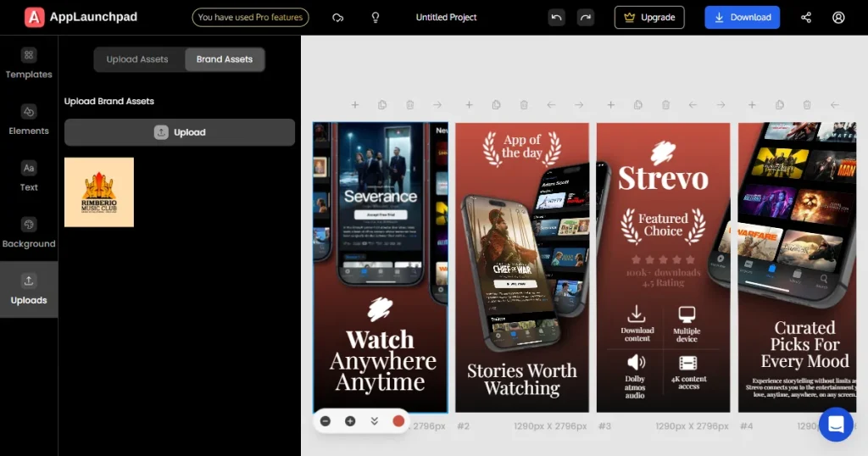
Task: Add a new screen after screenshot #1
Action: tap(355, 104)
